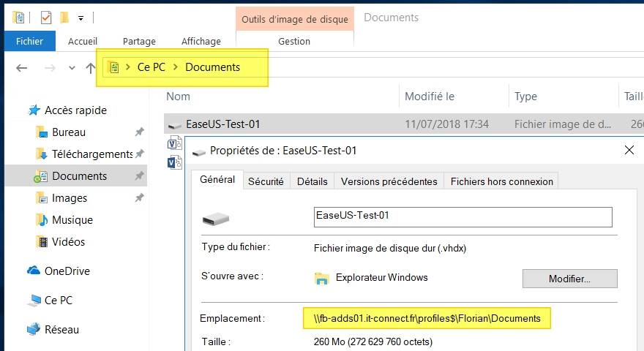Click the Properties icon in quick access toolbar

coord(46,17)
